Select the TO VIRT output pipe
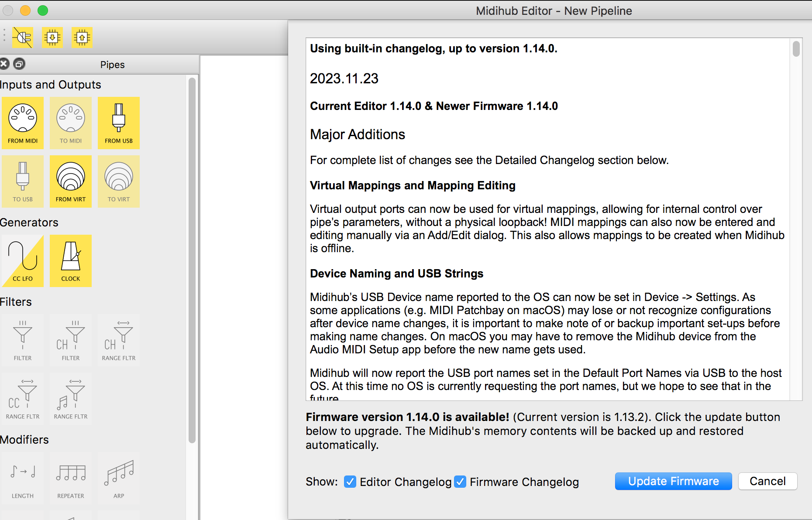812x520 pixels. click(119, 181)
